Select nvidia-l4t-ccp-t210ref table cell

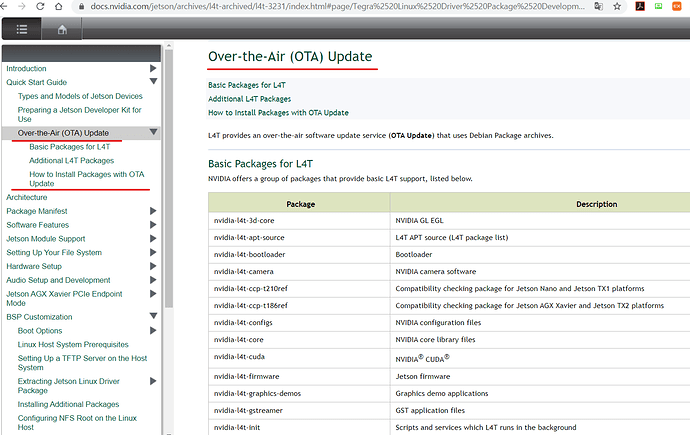[299, 289]
